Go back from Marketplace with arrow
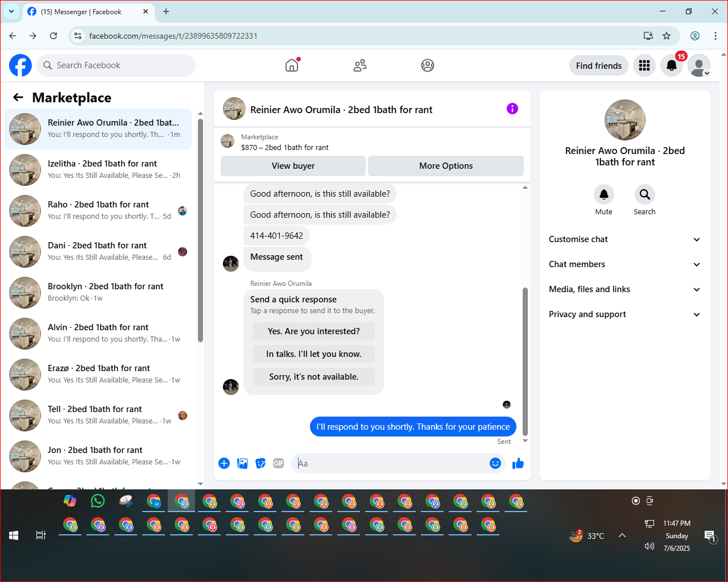The image size is (728, 582). click(x=18, y=97)
